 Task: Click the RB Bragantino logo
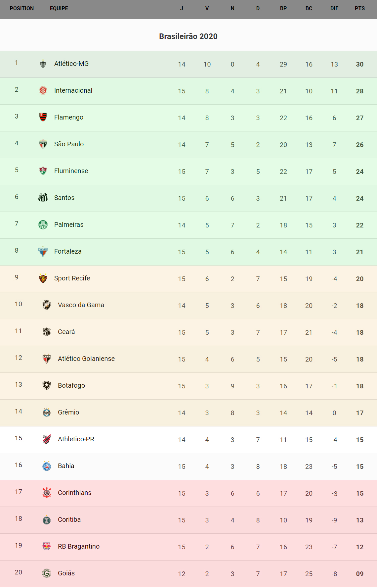point(47,546)
